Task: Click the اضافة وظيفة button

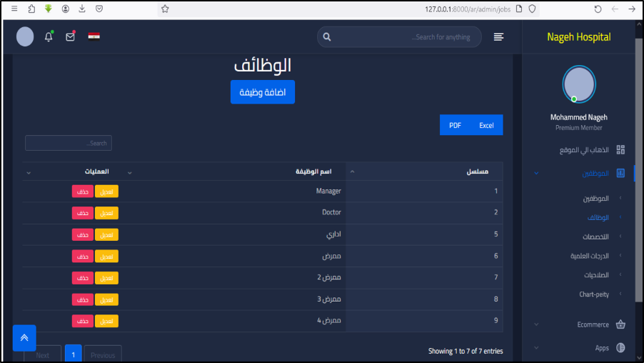Action: coord(262,92)
